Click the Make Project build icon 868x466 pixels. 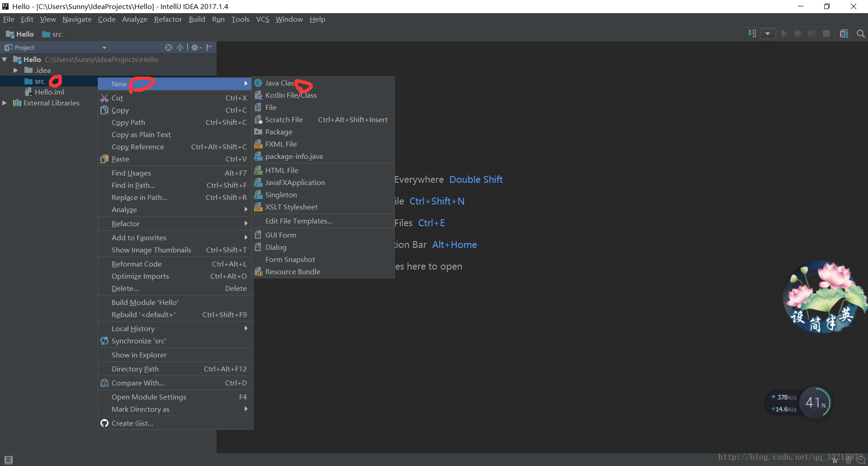(x=752, y=34)
